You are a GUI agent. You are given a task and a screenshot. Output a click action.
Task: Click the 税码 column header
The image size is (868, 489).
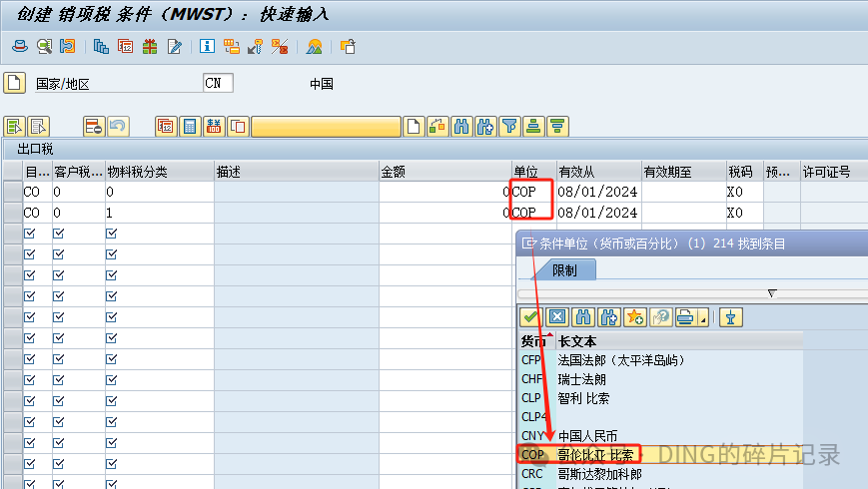[x=744, y=172]
